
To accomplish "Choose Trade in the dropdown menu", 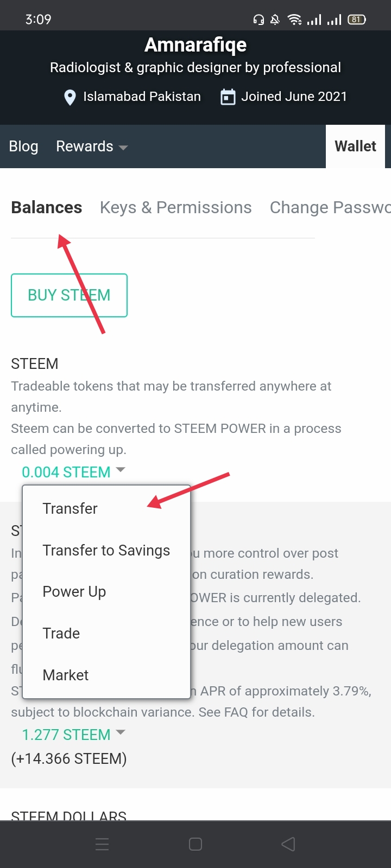I will pyautogui.click(x=61, y=633).
